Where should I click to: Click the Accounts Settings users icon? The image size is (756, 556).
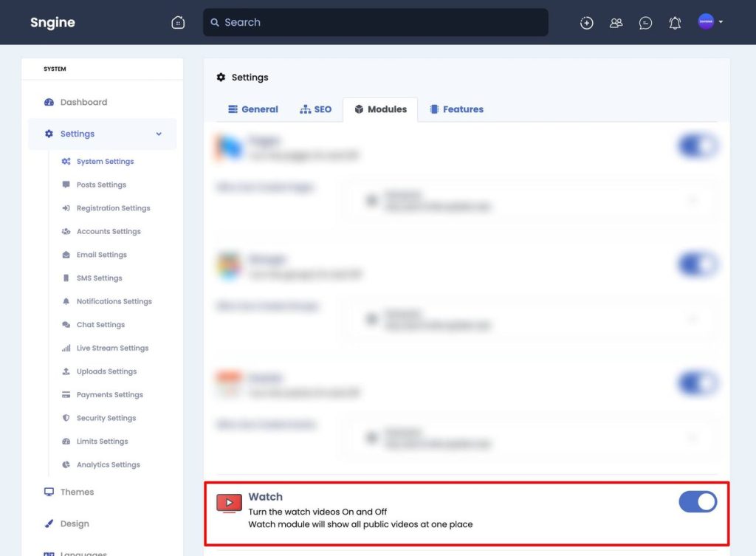click(66, 231)
